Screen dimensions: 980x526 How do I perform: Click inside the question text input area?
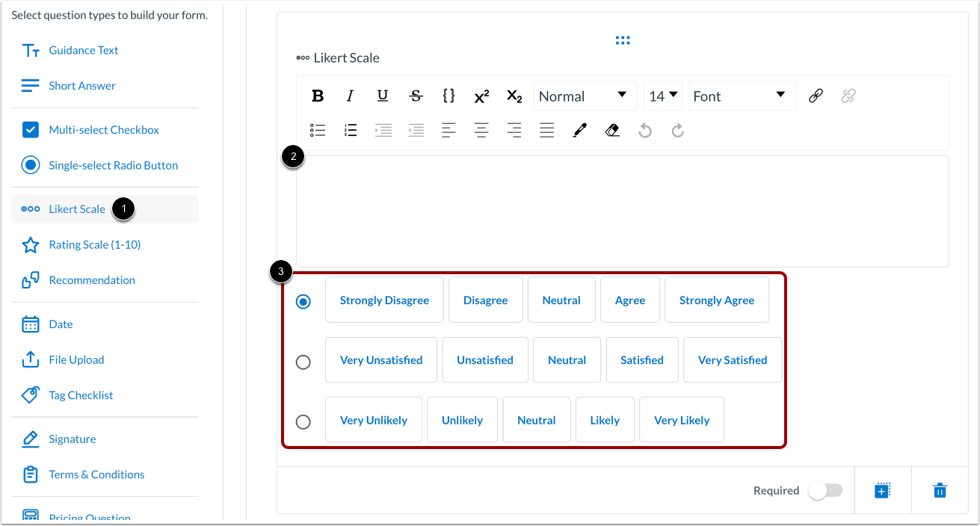tap(620, 209)
